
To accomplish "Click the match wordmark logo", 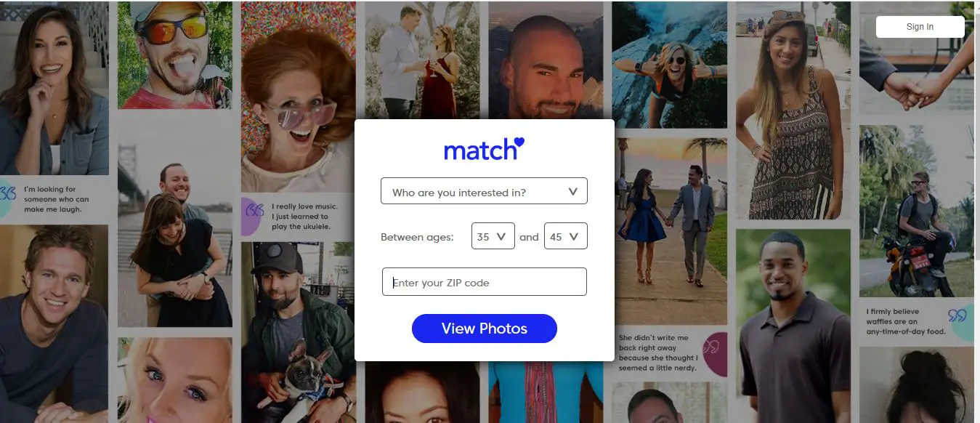I will click(484, 148).
